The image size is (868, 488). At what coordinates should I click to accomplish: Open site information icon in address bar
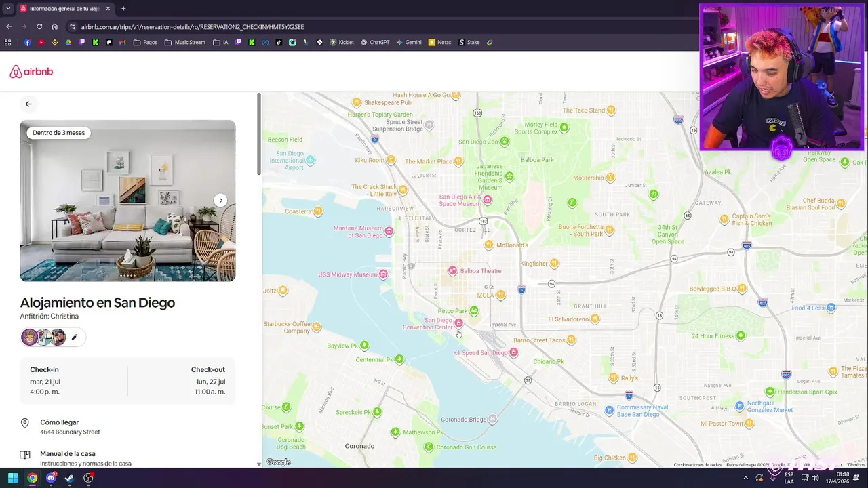click(x=73, y=27)
